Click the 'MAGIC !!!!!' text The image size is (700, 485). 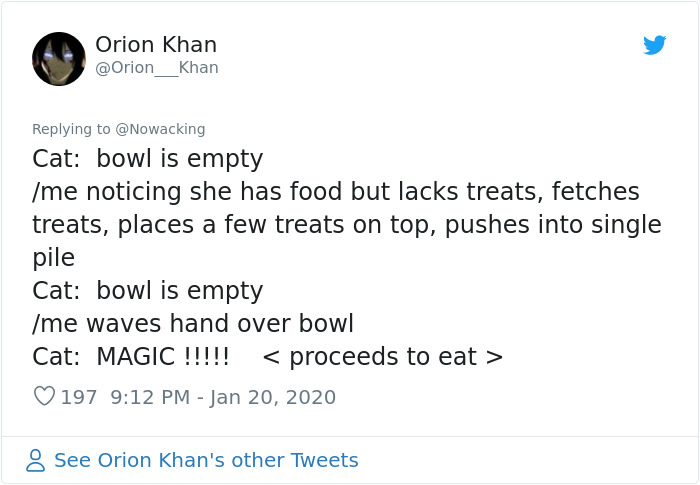[x=163, y=357]
